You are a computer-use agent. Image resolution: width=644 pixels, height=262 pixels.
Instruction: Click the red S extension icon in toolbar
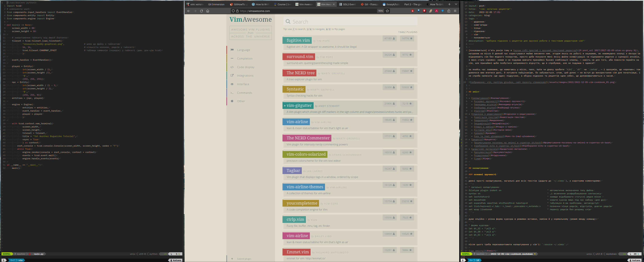coord(424,11)
